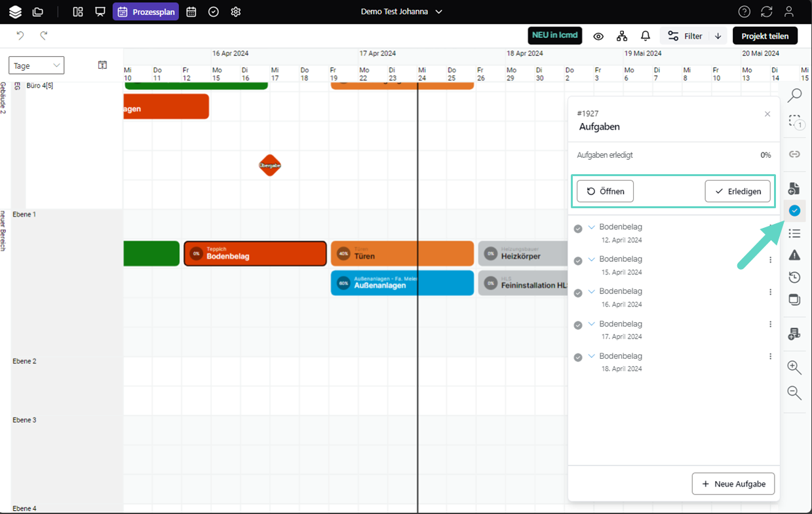Open the history clock icon in sidebar
812x514 pixels.
[x=794, y=277]
